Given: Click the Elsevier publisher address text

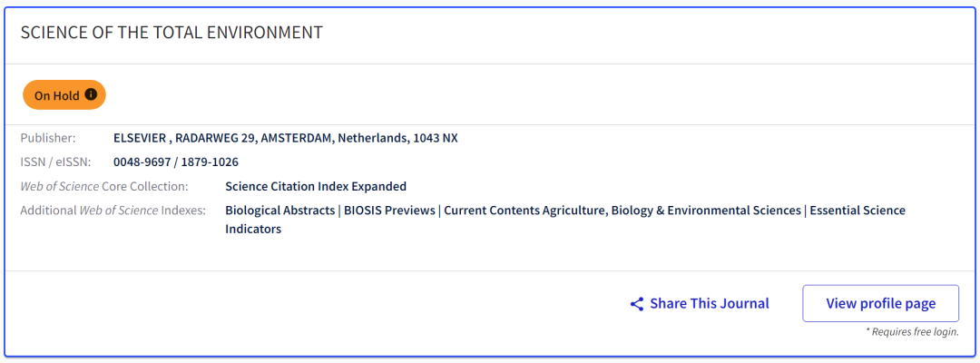Looking at the screenshot, I should 286,138.
